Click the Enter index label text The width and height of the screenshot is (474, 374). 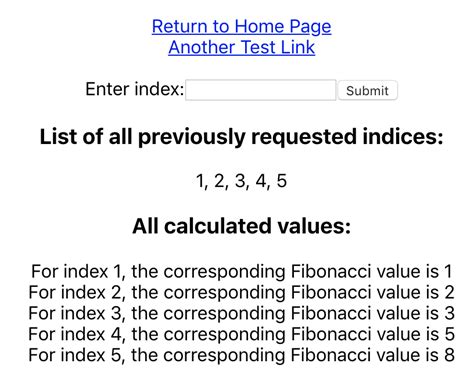coord(135,89)
